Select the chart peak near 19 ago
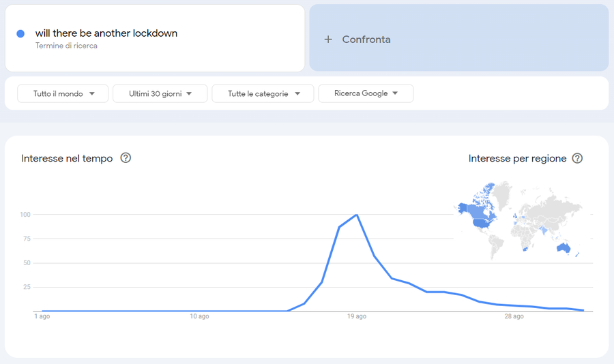The width and height of the screenshot is (614, 364). tap(357, 215)
